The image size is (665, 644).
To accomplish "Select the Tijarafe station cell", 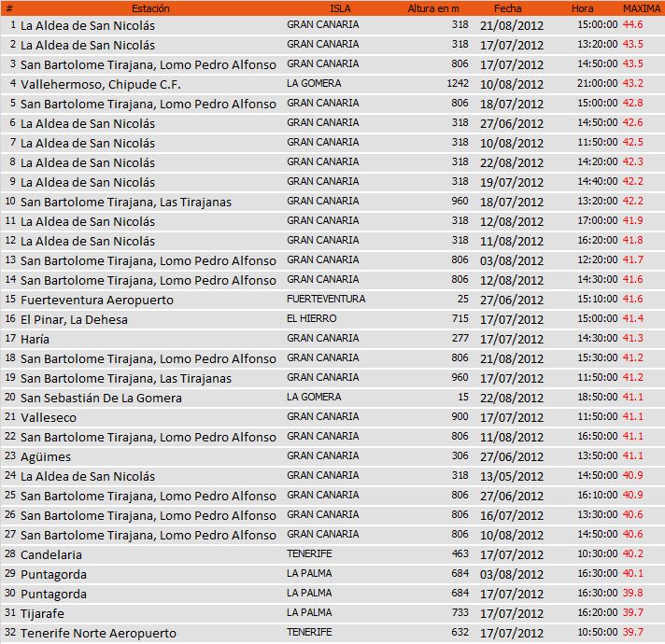I will pyautogui.click(x=44, y=613).
